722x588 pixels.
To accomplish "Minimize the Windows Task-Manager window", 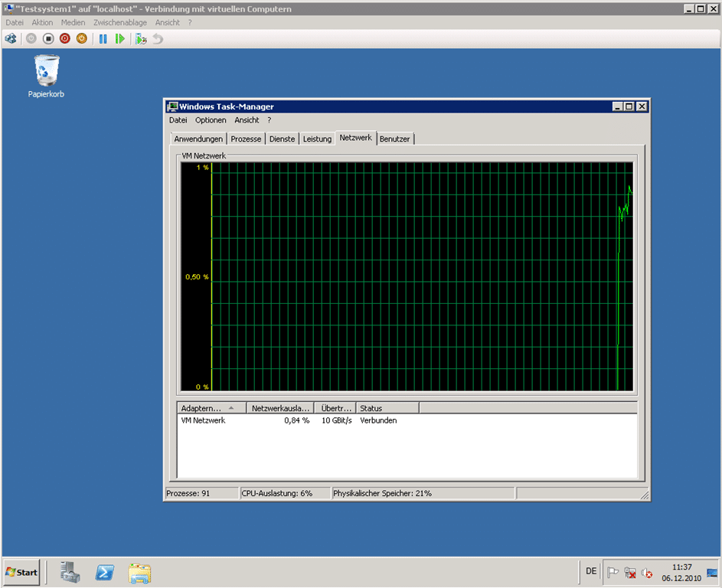I will [618, 106].
